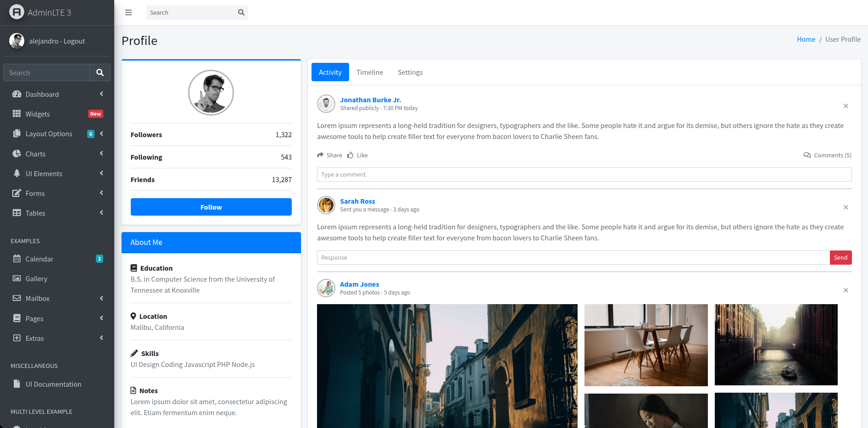Expand the Mailbox menu chevron
This screenshot has height=428, width=868.
(x=101, y=298)
